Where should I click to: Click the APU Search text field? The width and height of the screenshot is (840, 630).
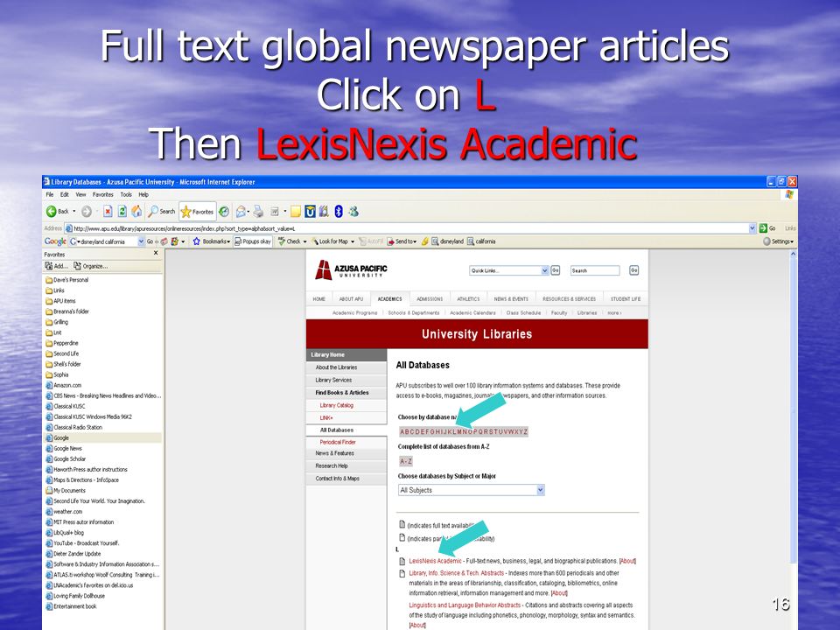pos(595,270)
